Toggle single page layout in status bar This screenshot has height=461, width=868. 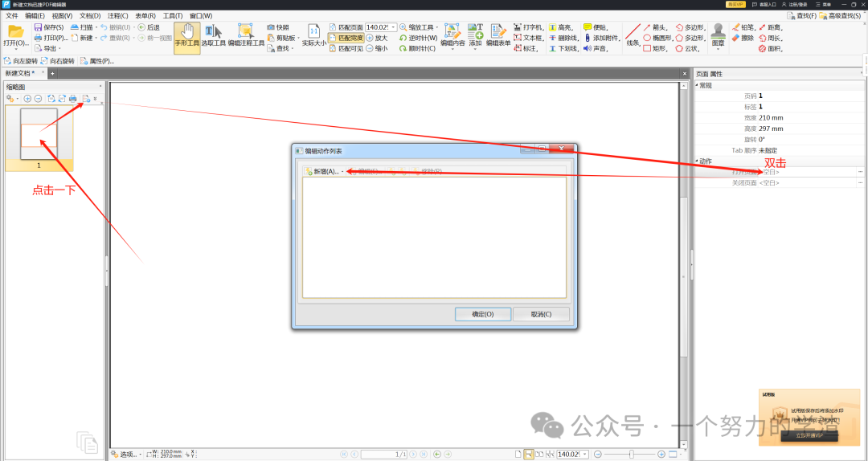tap(518, 455)
